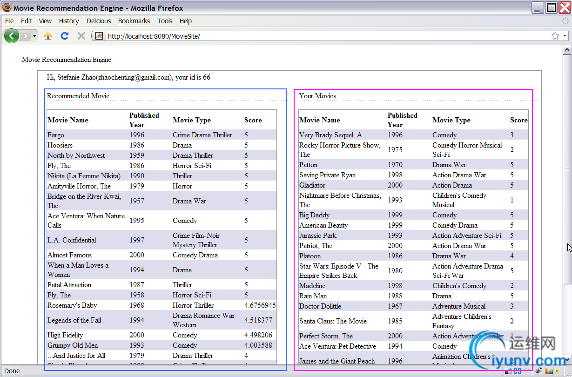Bookmark page with the star icon
Viewport: 572px width, 377px height.
coord(555,36)
